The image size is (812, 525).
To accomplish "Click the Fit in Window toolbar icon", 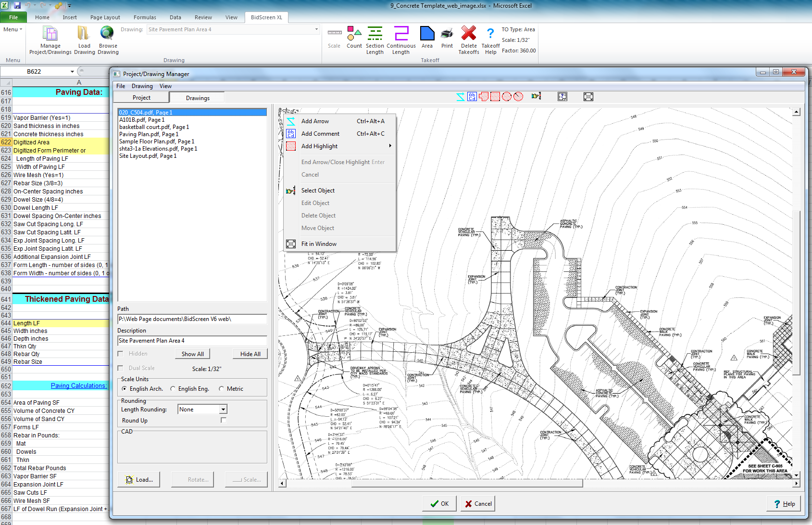I will [588, 97].
